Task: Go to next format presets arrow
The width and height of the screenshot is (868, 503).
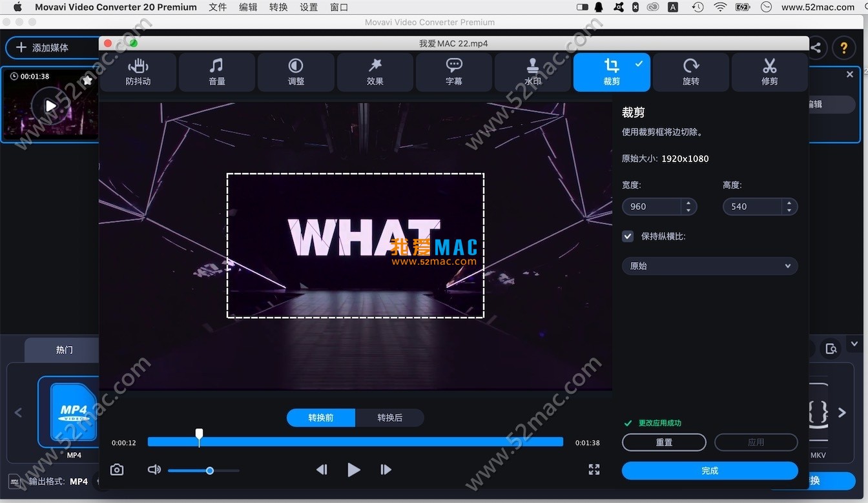Action: click(842, 412)
